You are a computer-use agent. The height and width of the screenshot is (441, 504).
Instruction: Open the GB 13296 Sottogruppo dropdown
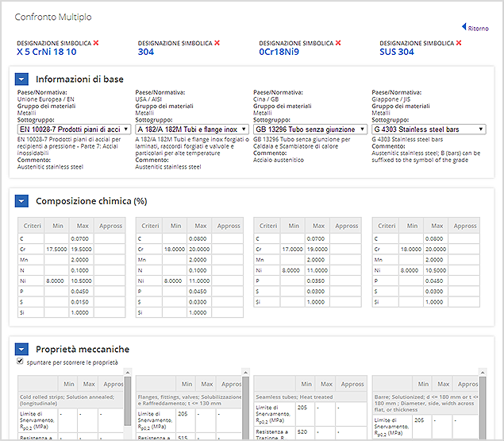310,130
